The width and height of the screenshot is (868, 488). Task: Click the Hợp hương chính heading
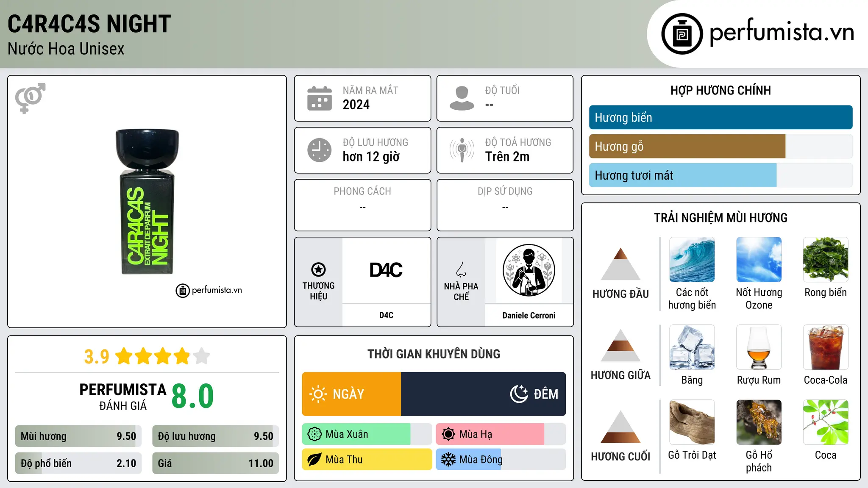tap(721, 90)
